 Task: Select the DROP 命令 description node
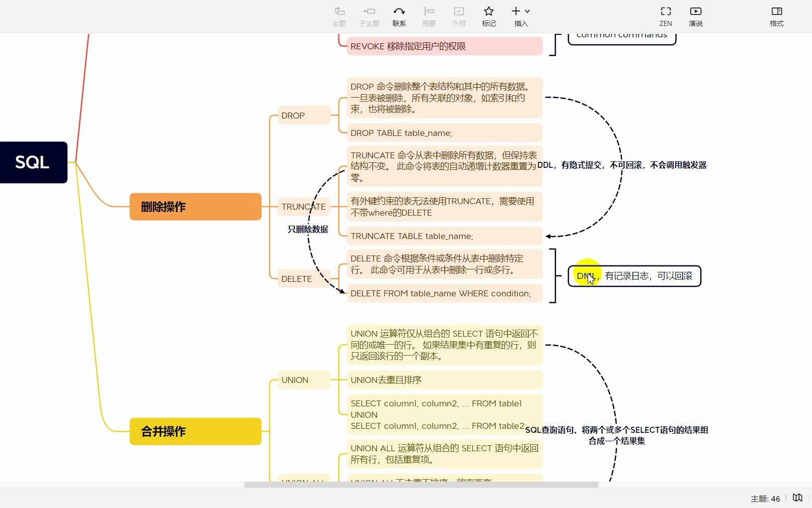tap(445, 98)
